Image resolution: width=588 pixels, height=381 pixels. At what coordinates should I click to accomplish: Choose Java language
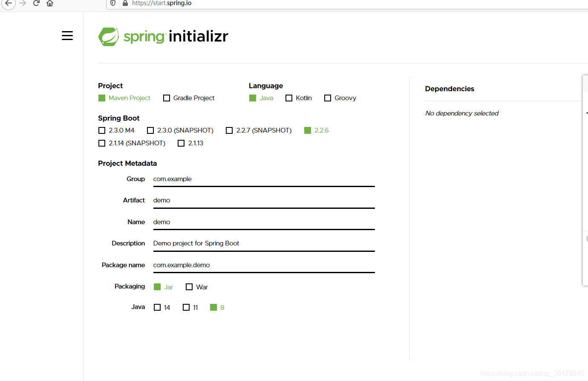tap(261, 98)
